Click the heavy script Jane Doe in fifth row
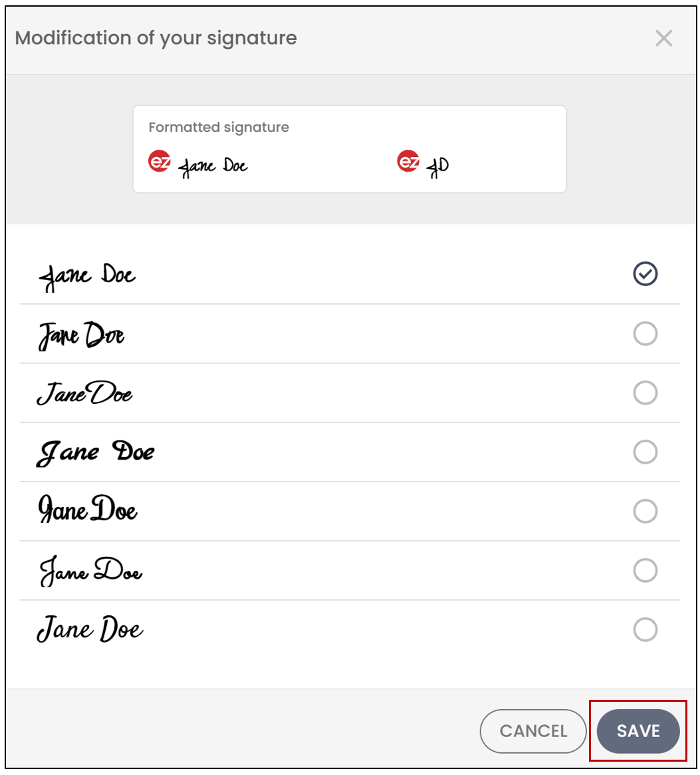 [88, 509]
